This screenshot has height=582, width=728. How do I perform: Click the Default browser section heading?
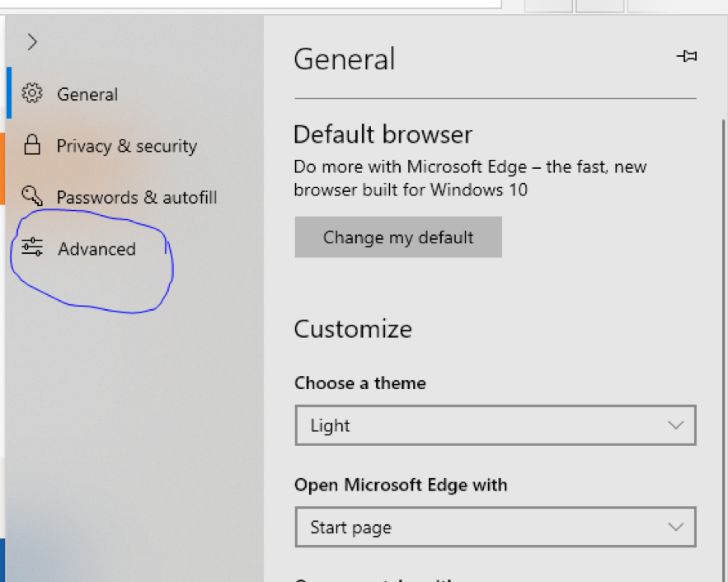point(383,134)
